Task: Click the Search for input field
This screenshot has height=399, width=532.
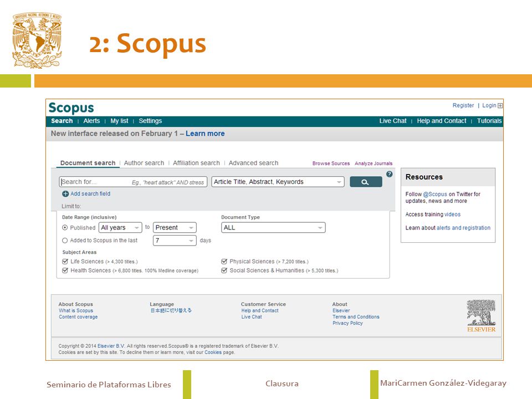Action: [133, 182]
